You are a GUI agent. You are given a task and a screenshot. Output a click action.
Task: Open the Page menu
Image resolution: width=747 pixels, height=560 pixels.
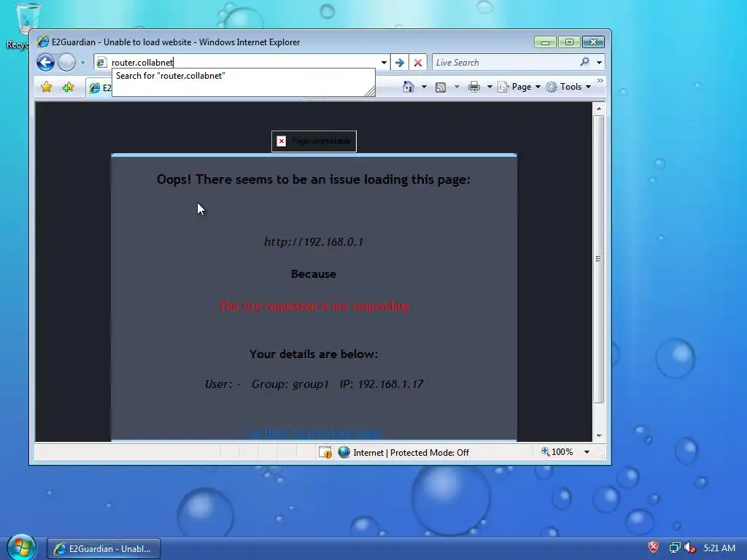519,87
